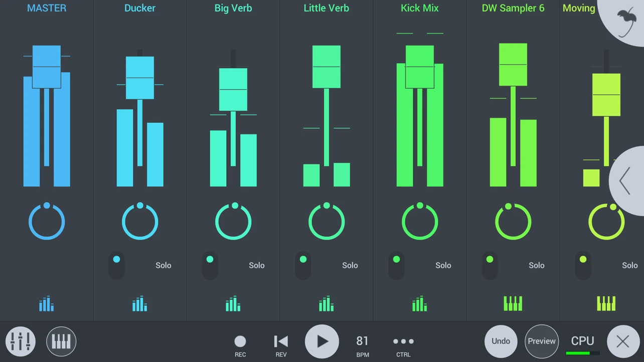Solo the Ducker channel
This screenshot has width=644, height=362.
tap(164, 265)
